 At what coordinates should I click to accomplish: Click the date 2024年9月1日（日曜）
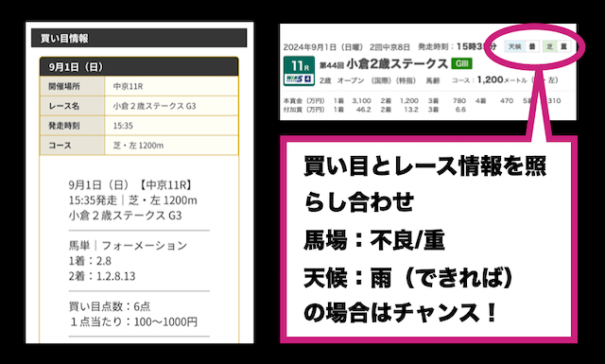[323, 47]
